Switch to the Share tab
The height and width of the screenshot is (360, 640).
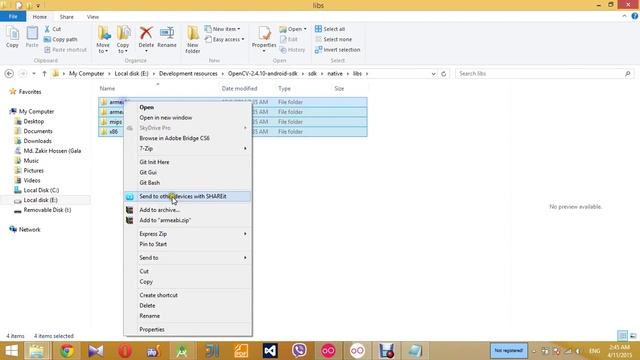(67, 17)
